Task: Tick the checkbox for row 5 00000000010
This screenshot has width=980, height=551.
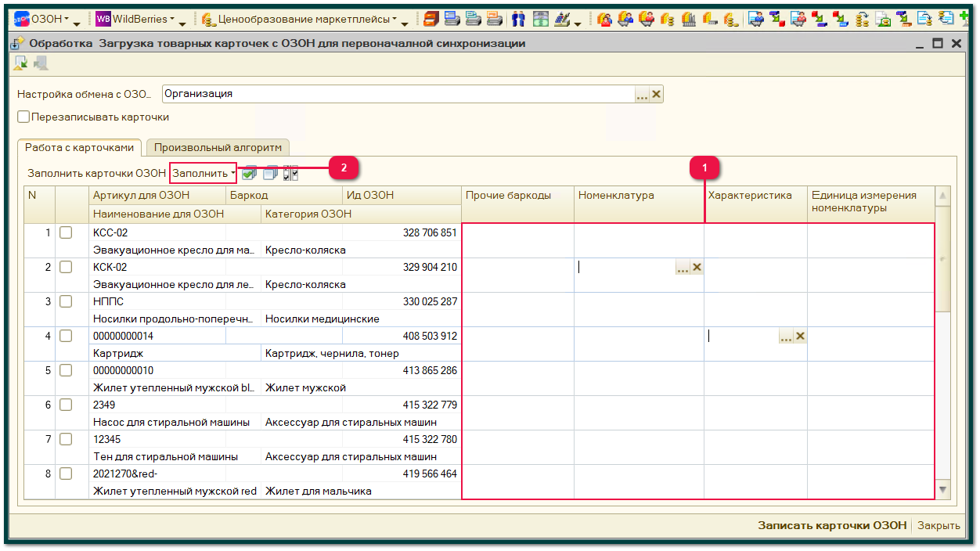Action: pos(66,370)
